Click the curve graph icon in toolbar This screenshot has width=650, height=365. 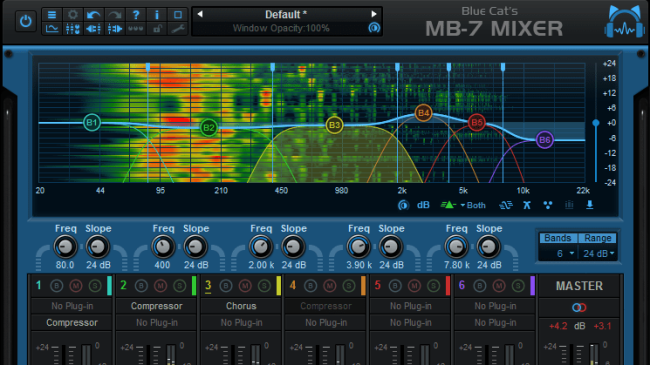tap(52, 29)
